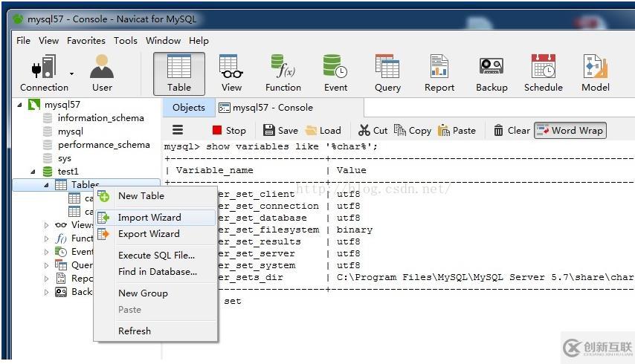635x364 pixels.
Task: Click Load in the console toolbar
Action: point(323,130)
